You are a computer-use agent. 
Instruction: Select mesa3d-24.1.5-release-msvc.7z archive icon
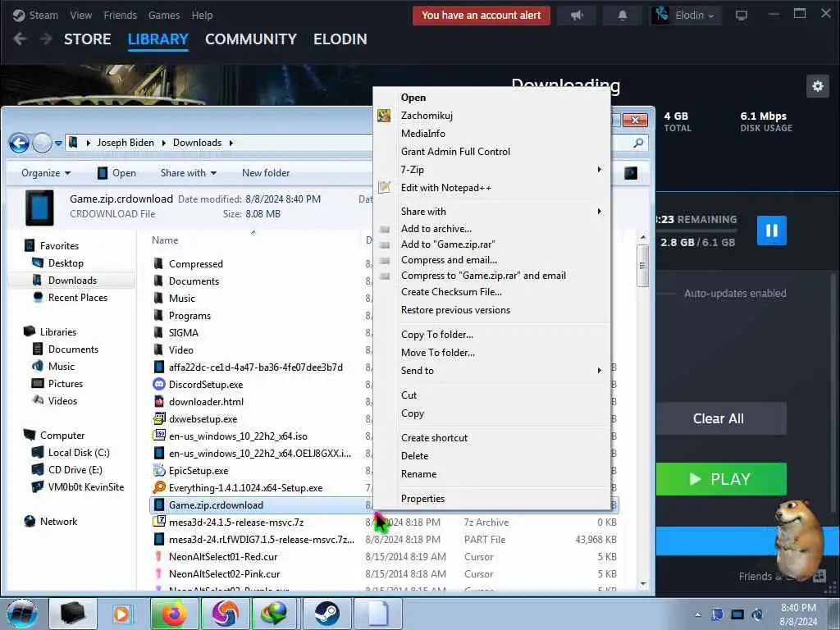[159, 522]
